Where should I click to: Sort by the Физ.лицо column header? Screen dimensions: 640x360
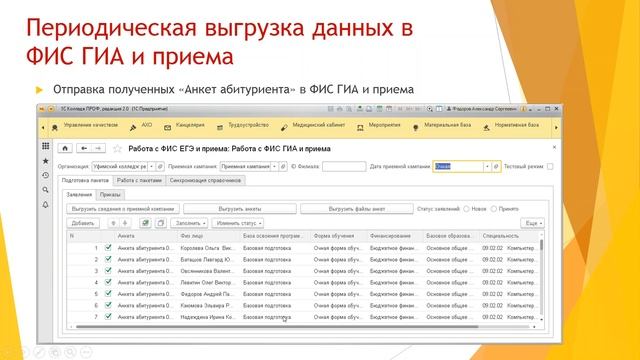(208, 236)
